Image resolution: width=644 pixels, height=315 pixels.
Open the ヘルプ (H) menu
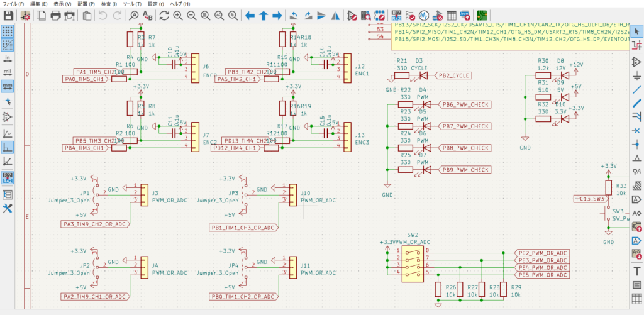(180, 4)
